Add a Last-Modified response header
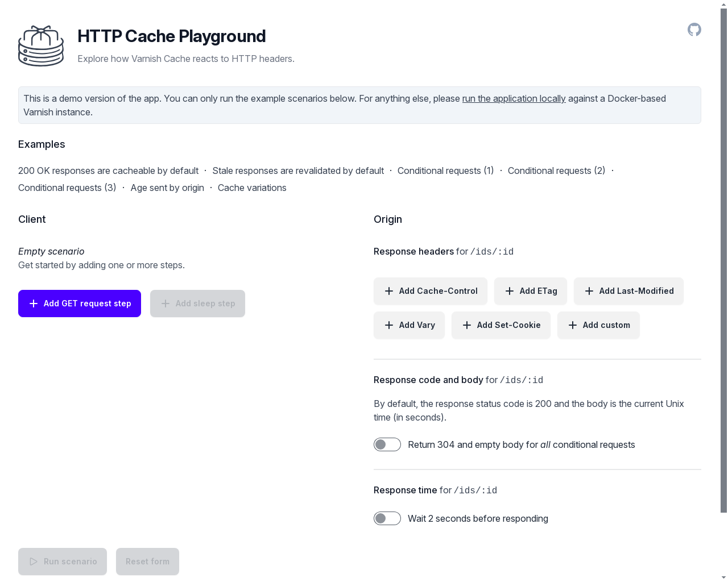The width and height of the screenshot is (728, 582). (x=628, y=291)
